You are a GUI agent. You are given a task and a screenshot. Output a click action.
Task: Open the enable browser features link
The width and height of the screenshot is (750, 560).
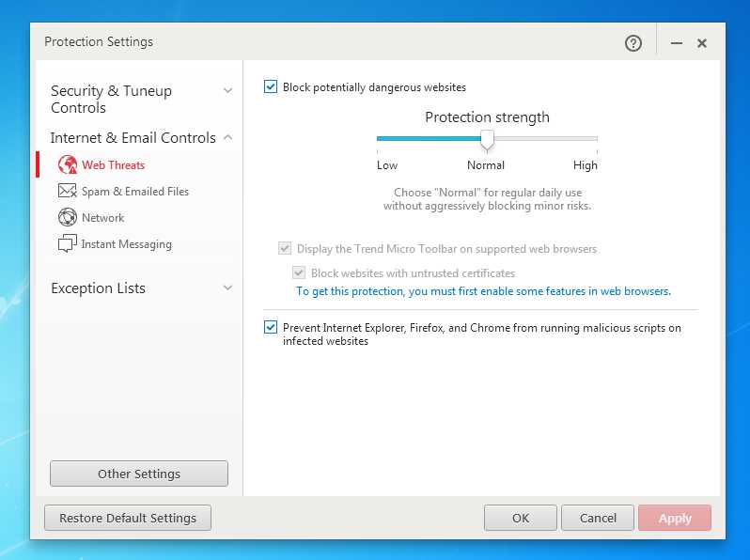483,291
